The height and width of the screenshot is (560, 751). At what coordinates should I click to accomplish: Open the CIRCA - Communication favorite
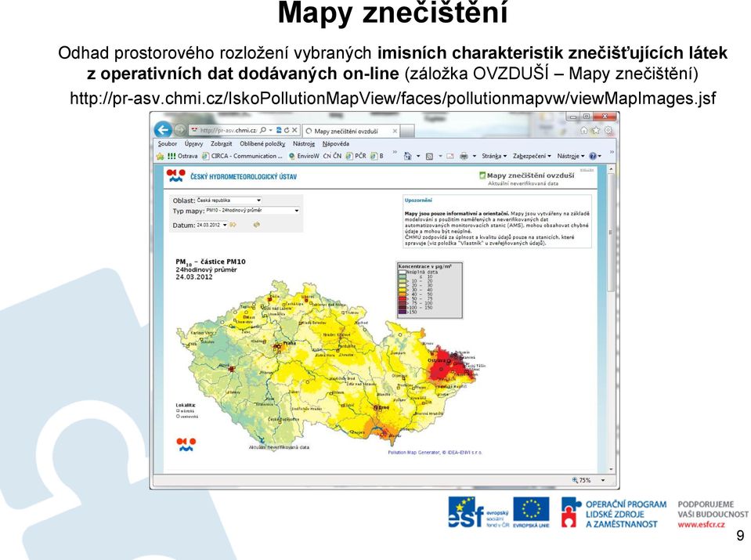point(242,156)
